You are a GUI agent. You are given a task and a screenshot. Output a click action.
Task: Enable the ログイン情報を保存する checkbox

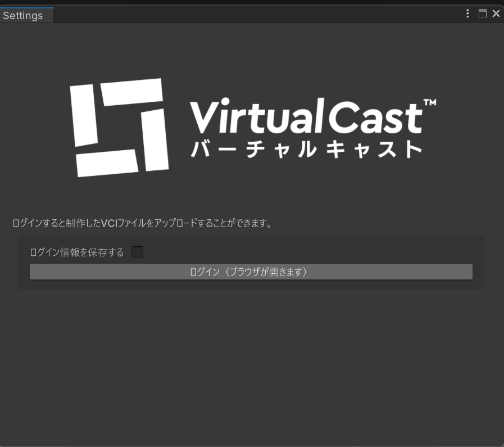pos(137,252)
